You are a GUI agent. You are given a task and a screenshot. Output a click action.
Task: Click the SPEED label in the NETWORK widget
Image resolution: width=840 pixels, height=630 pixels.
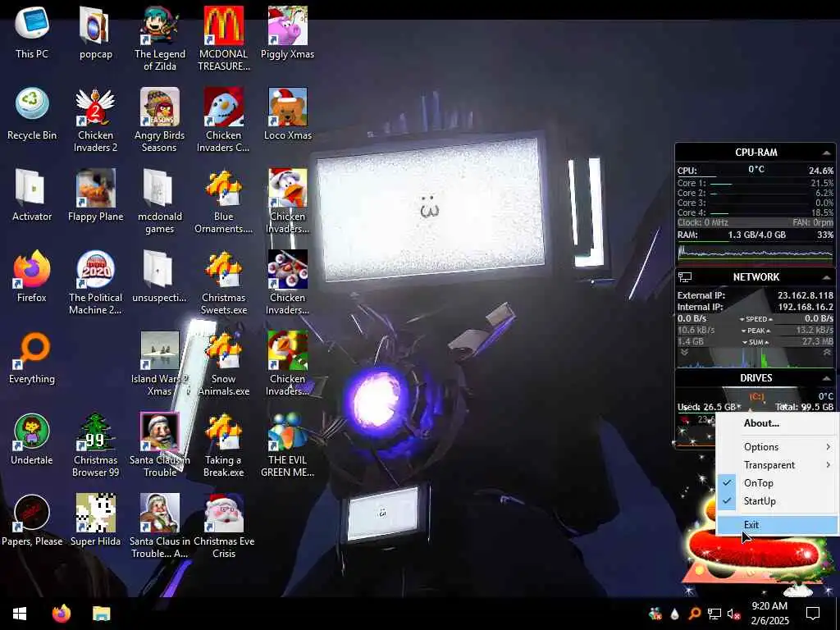click(x=756, y=319)
